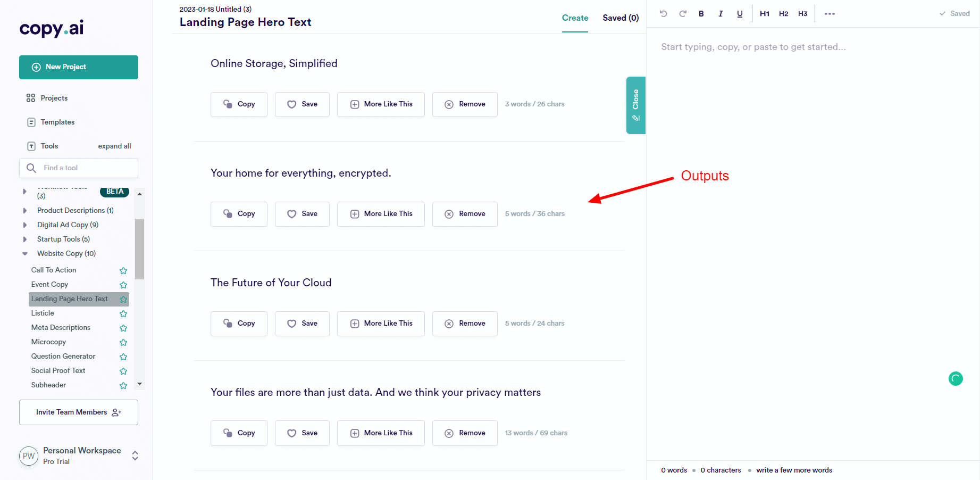This screenshot has height=480, width=980.
Task: More Like This for "The Future of Your Cloud"
Action: 381,324
